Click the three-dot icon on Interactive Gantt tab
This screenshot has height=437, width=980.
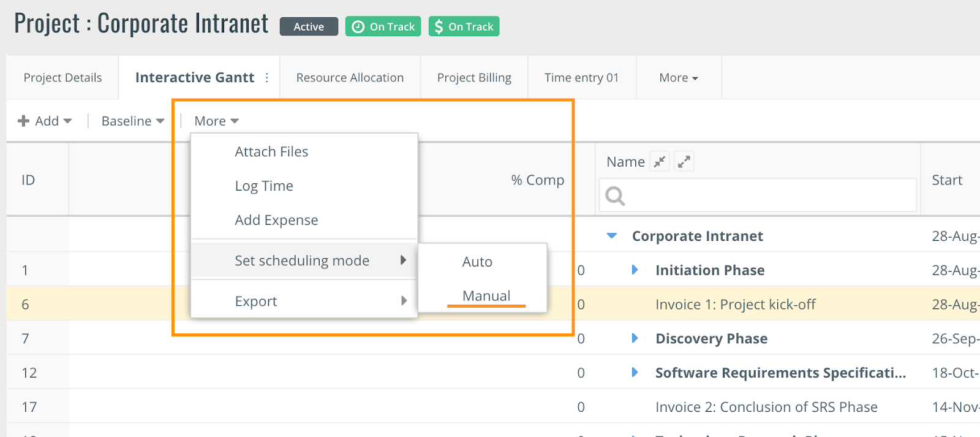coord(267,78)
